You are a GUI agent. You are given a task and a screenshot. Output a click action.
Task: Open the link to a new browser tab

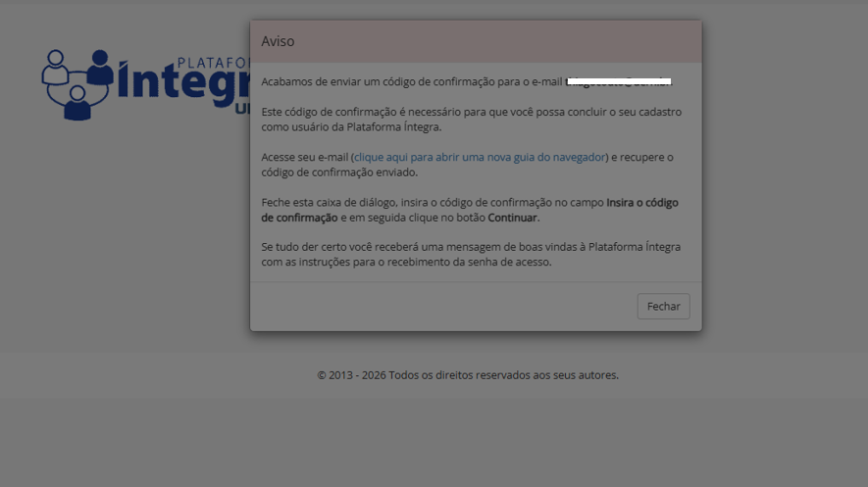point(480,157)
